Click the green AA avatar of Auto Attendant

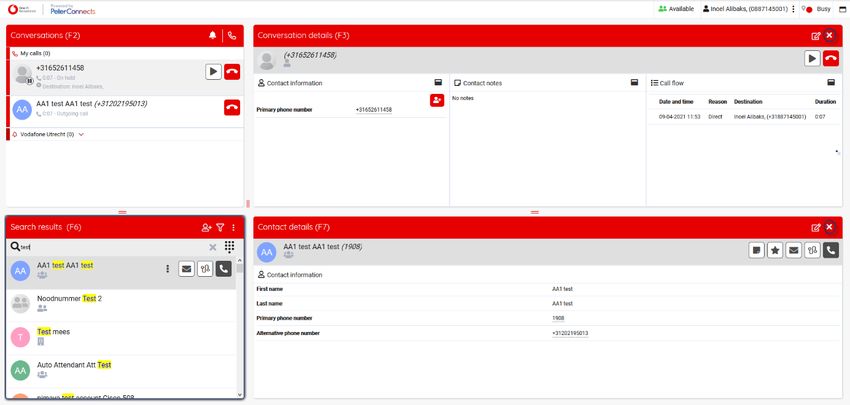tap(21, 371)
